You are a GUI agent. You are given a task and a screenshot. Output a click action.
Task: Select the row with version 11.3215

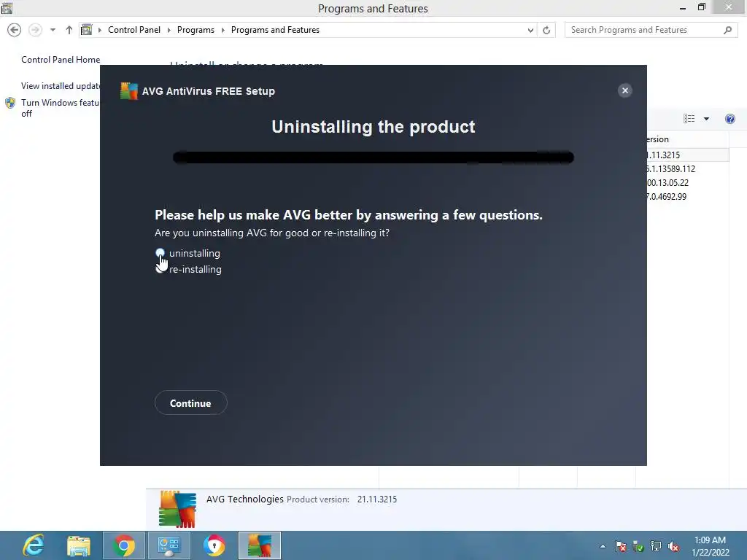point(687,155)
